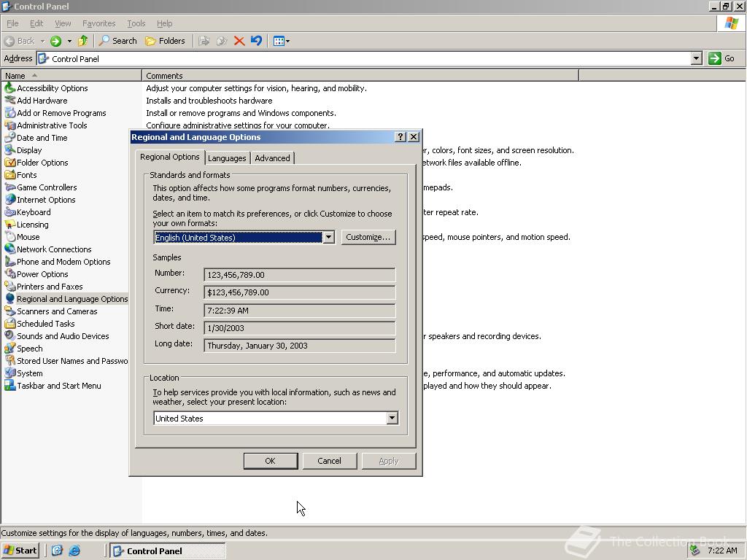Select the Speech icon
The width and height of the screenshot is (747, 560).
(9, 348)
